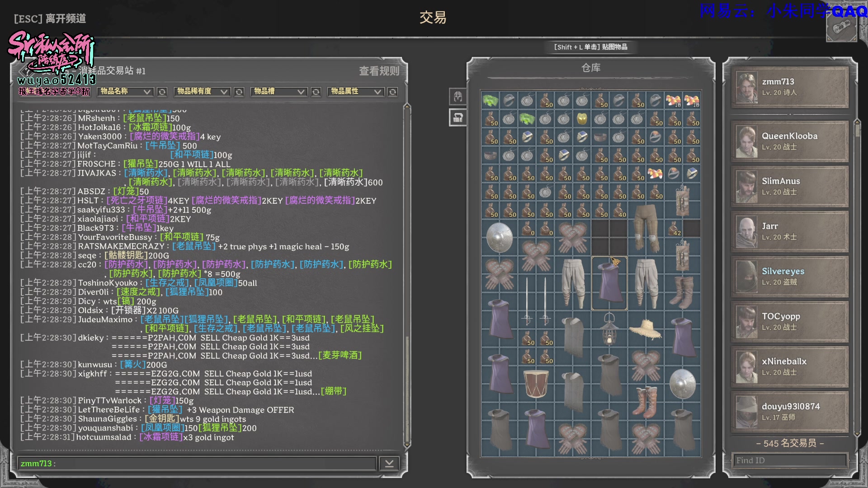Focus the Find ID search field
This screenshot has height=488, width=868.
tap(789, 460)
